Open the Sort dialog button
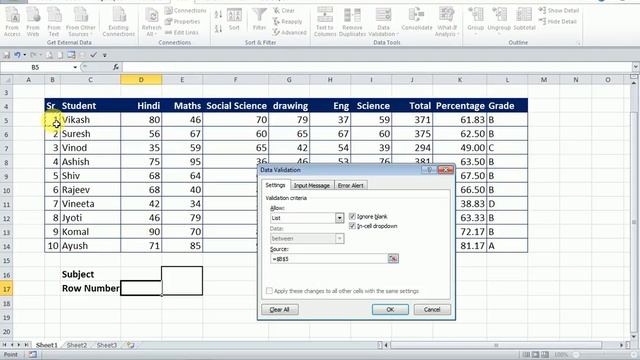This screenshot has width=640, height=360. coord(234,20)
